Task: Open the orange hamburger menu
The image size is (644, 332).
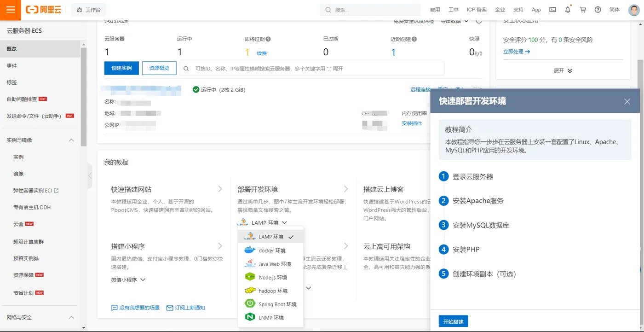Action: (x=10, y=10)
